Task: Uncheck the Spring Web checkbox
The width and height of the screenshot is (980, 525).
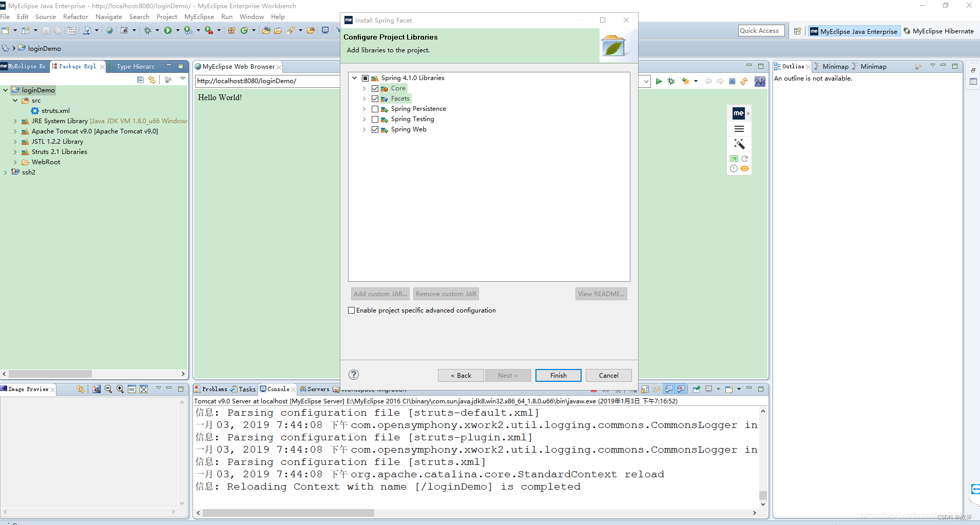Action: pyautogui.click(x=375, y=129)
